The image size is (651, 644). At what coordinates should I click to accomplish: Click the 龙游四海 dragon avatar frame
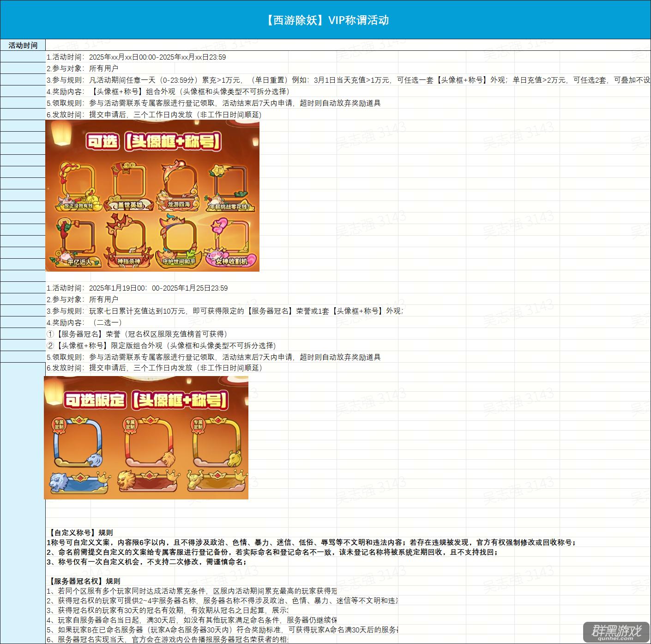point(178,185)
